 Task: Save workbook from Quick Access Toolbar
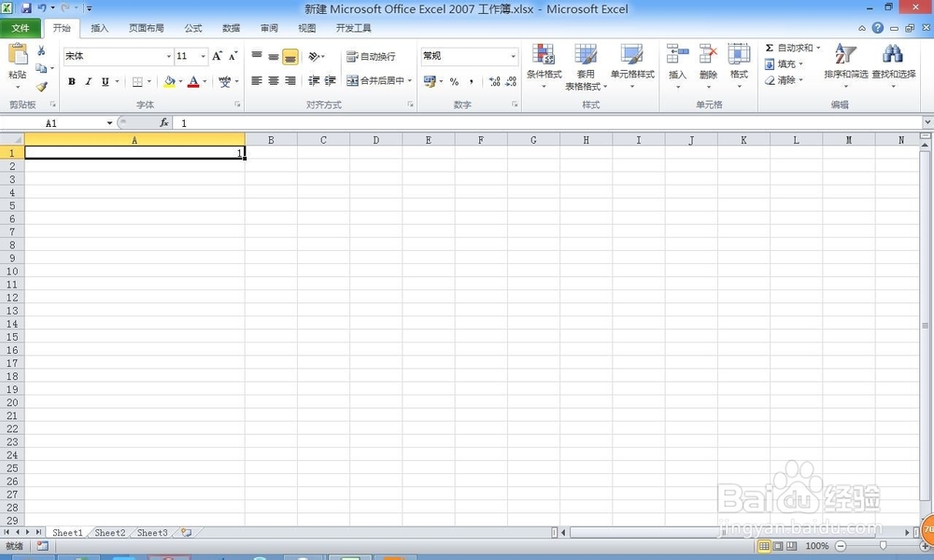[26, 8]
